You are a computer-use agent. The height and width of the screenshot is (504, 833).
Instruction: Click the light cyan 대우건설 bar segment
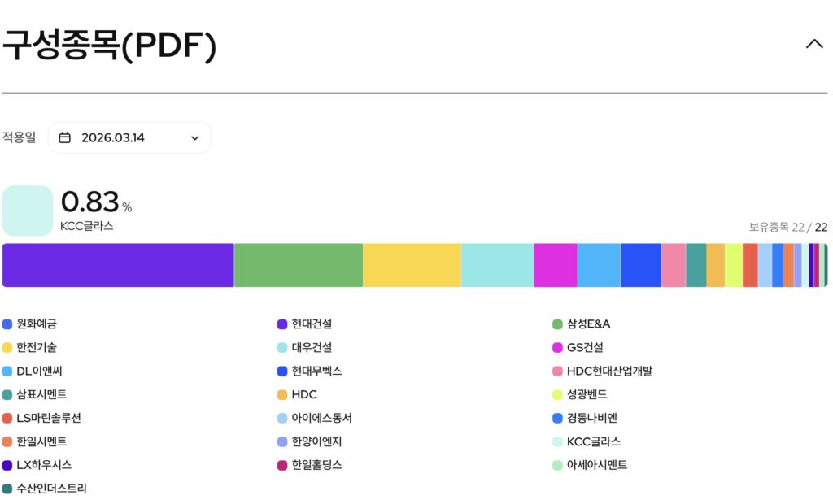pos(497,265)
